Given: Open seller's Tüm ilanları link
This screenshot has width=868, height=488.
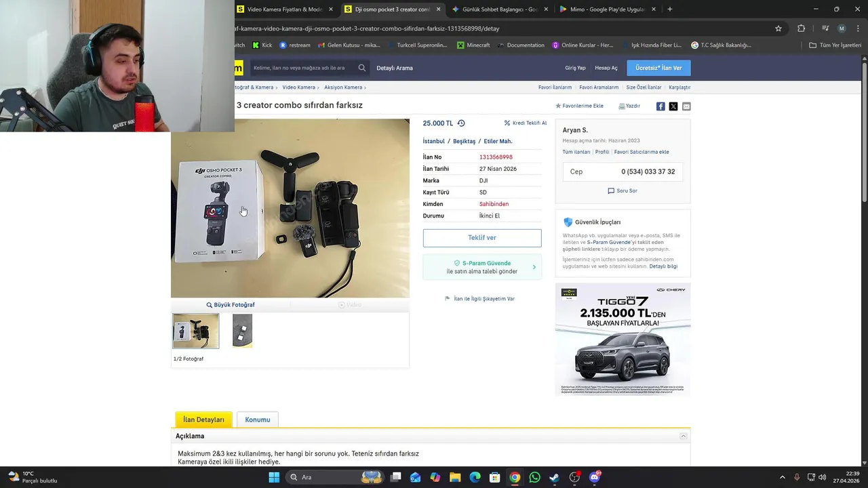Looking at the screenshot, I should pyautogui.click(x=576, y=152).
